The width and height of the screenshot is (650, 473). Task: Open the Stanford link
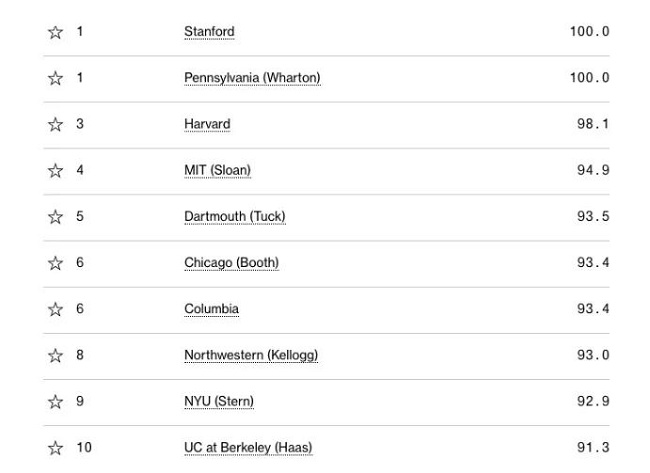coord(209,32)
